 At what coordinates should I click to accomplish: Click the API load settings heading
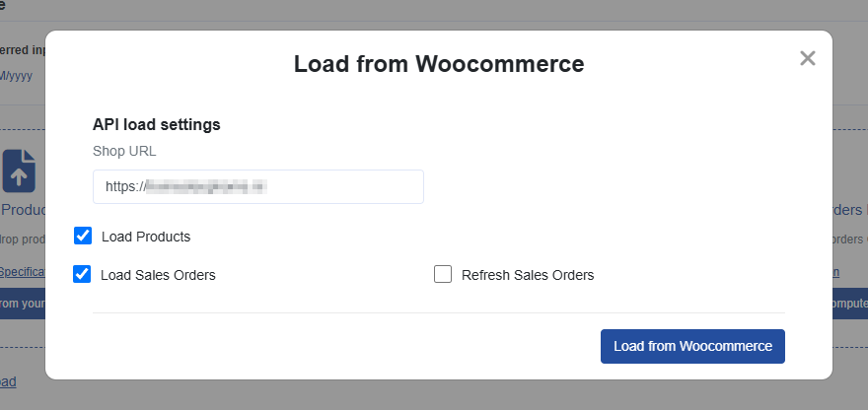click(157, 125)
